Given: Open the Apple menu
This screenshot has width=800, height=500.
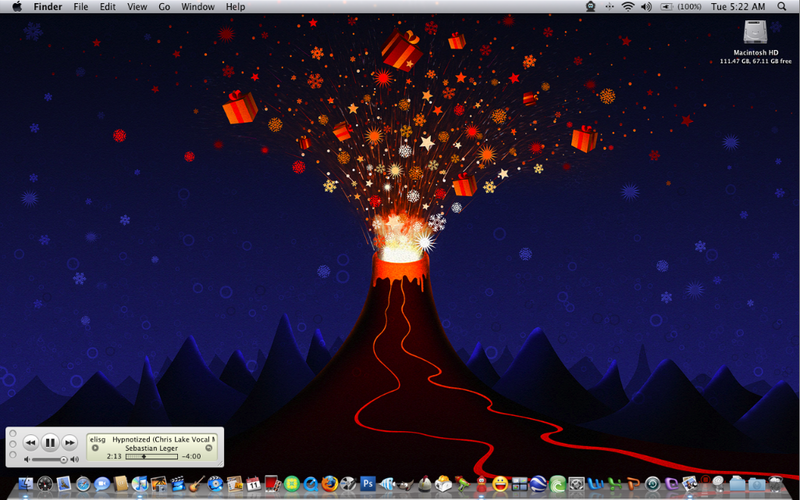Looking at the screenshot, I should click(x=17, y=7).
